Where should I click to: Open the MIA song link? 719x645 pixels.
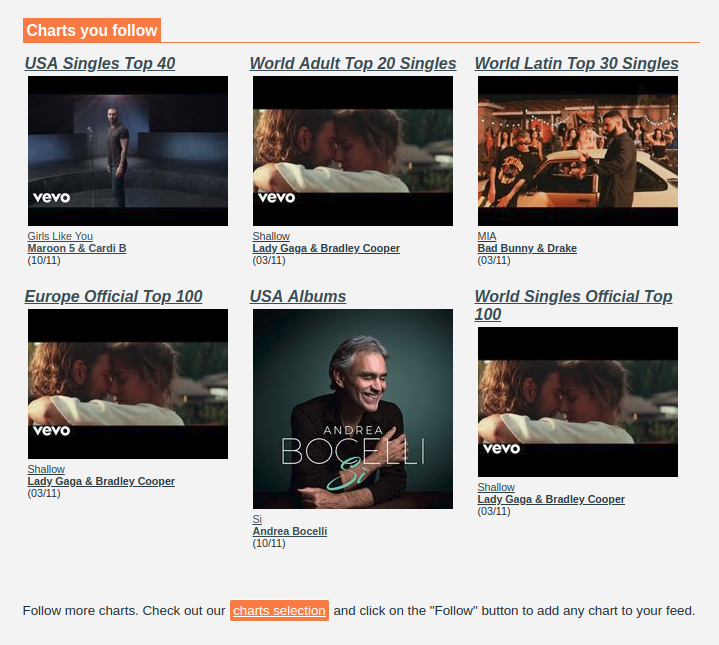click(x=487, y=236)
